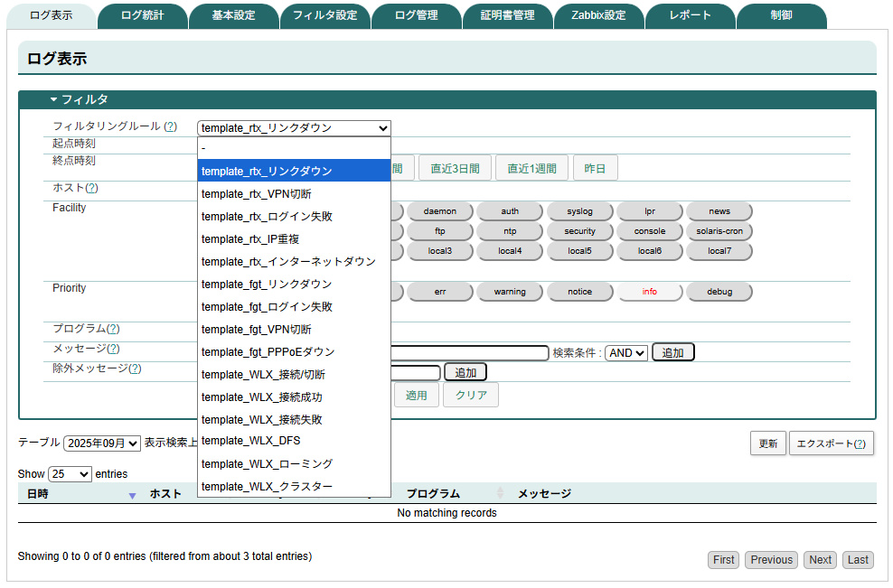Switch to the Zabbix設定 tab
Screen dimensions: 893x588
598,15
